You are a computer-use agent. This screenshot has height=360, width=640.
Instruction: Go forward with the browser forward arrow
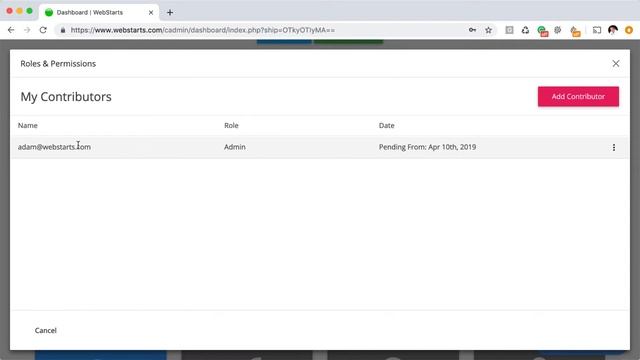(27, 30)
